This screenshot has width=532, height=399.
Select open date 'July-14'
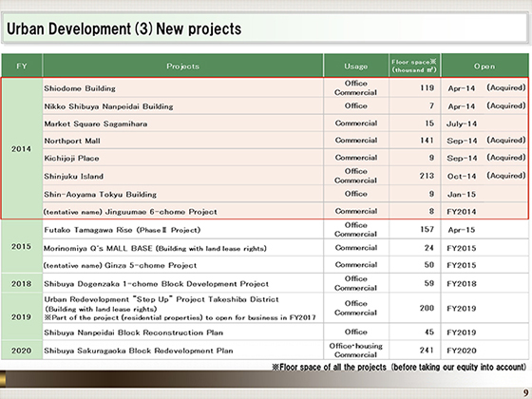(x=462, y=123)
